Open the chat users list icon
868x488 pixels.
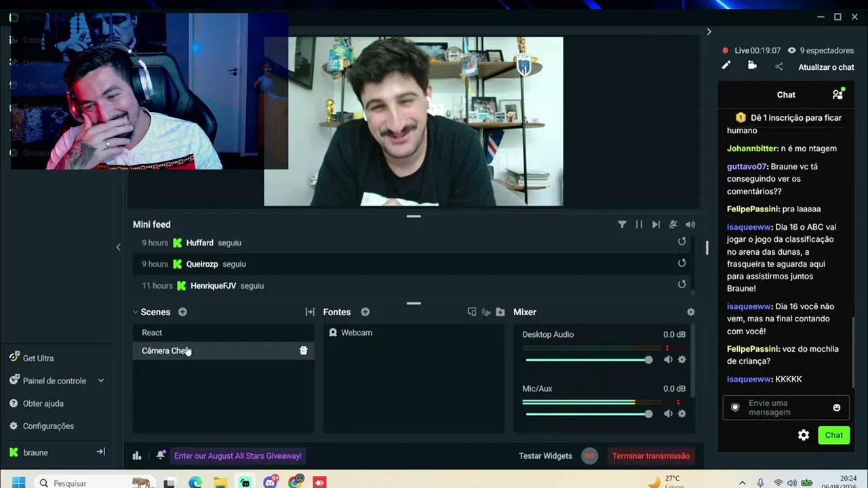[x=838, y=94]
